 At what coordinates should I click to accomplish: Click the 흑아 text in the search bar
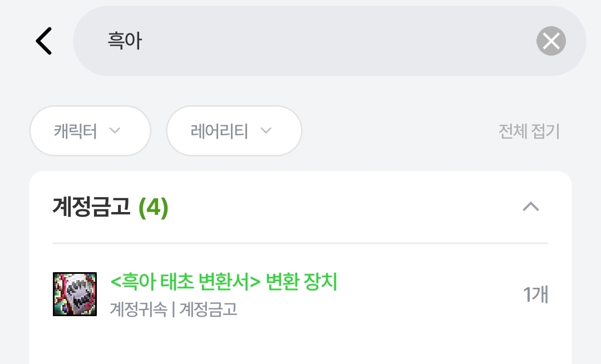[x=125, y=41]
